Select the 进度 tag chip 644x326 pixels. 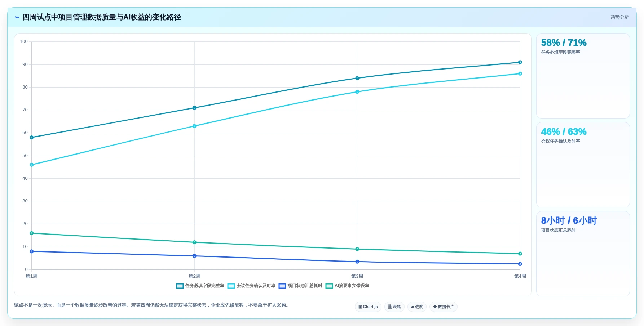pyautogui.click(x=417, y=307)
